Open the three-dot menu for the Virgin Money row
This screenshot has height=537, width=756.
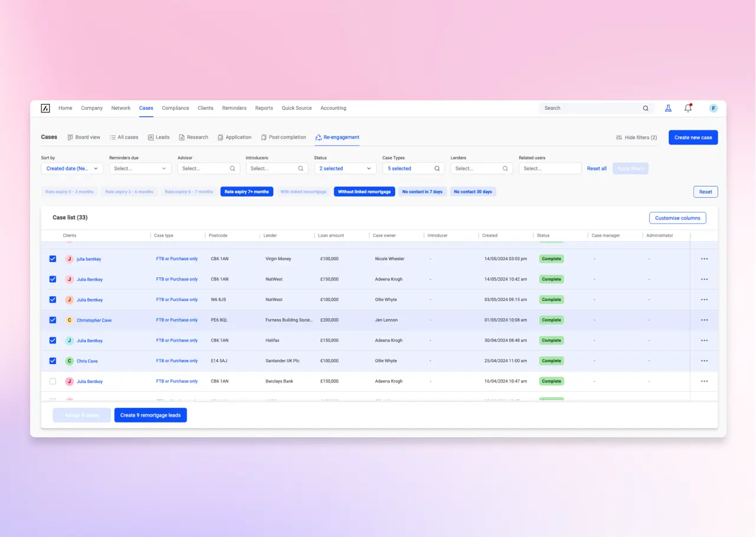coord(704,258)
